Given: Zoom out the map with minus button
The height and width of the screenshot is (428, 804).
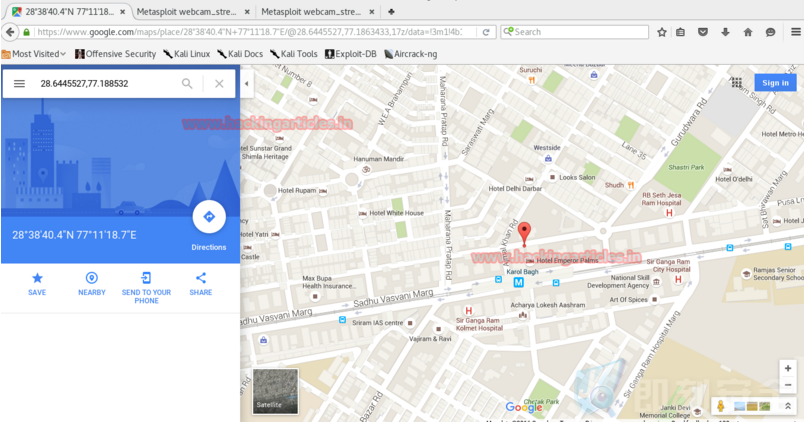Looking at the screenshot, I should [788, 385].
